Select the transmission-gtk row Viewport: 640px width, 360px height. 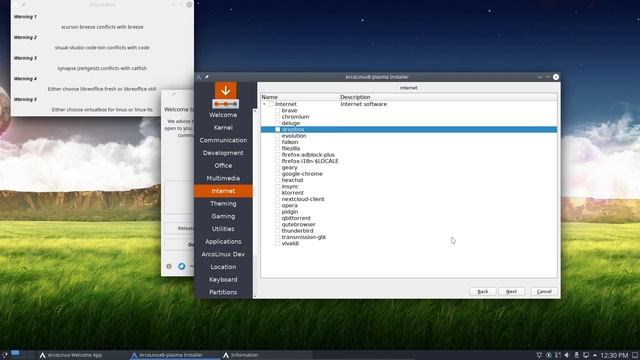(409, 237)
